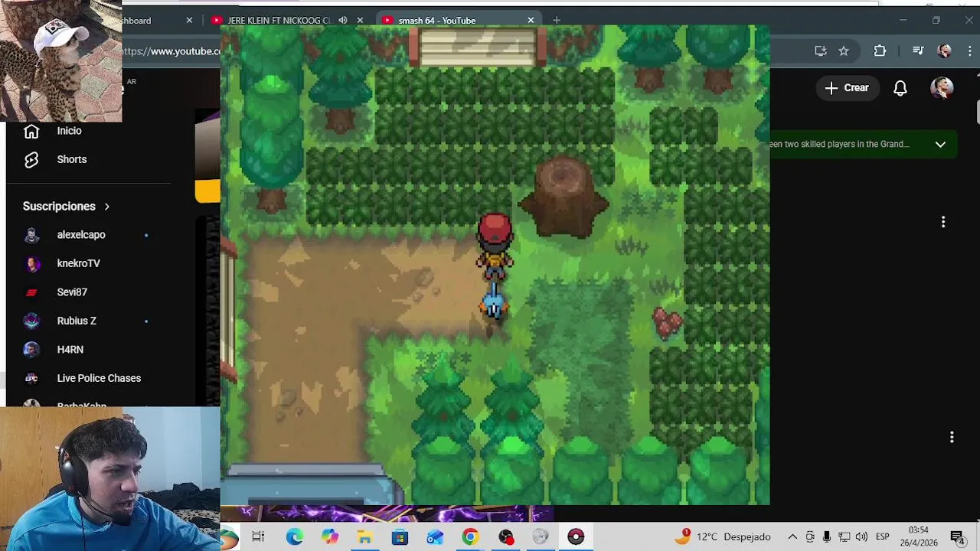This screenshot has width=980, height=551.
Task: Click the youtube.com address bar
Action: click(172, 51)
